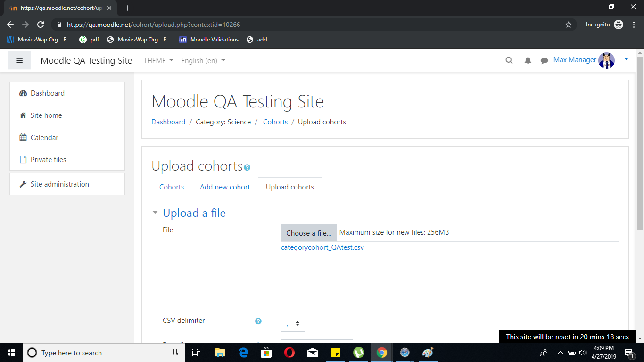This screenshot has height=362, width=644.
Task: Toggle the hamburger navigation drawer button
Action: [19, 60]
